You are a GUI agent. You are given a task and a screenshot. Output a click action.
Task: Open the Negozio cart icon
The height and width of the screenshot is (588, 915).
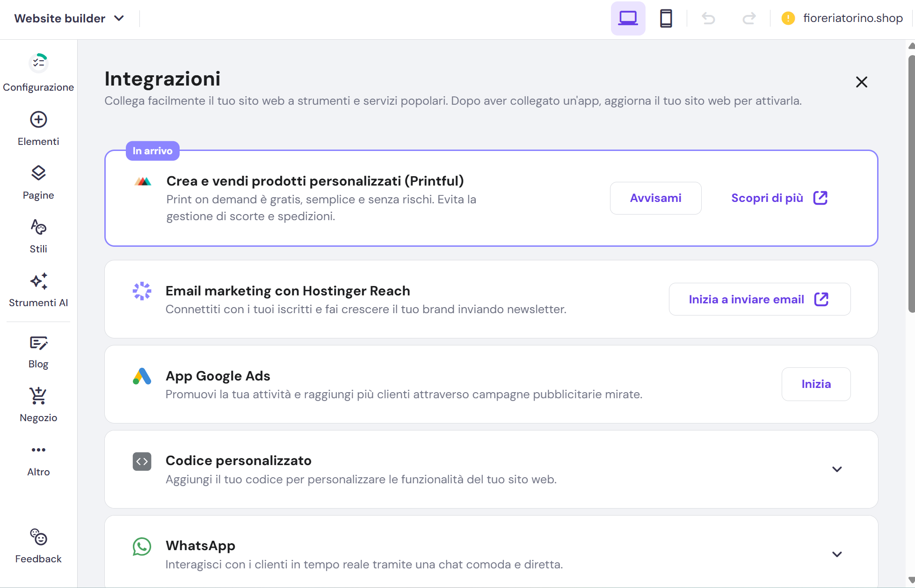[x=38, y=396]
